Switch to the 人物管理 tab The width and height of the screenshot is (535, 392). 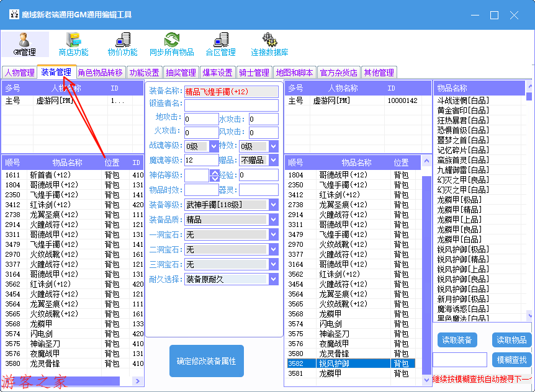pos(19,73)
